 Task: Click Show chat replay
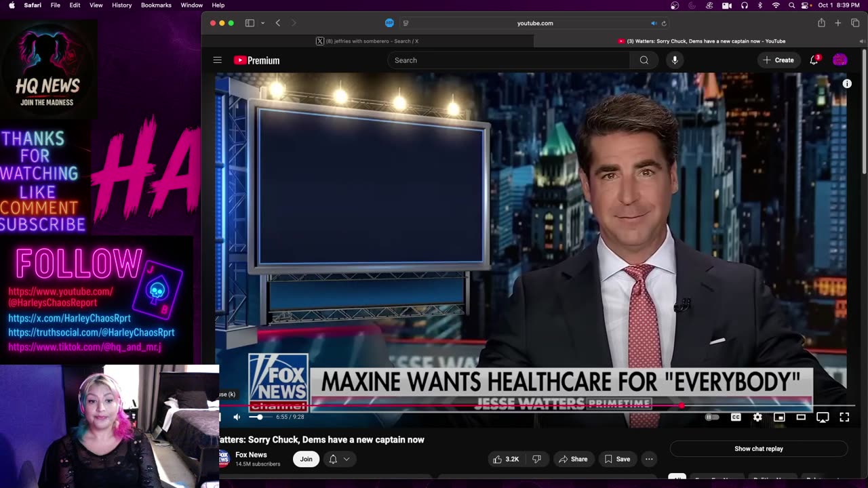pyautogui.click(x=759, y=449)
